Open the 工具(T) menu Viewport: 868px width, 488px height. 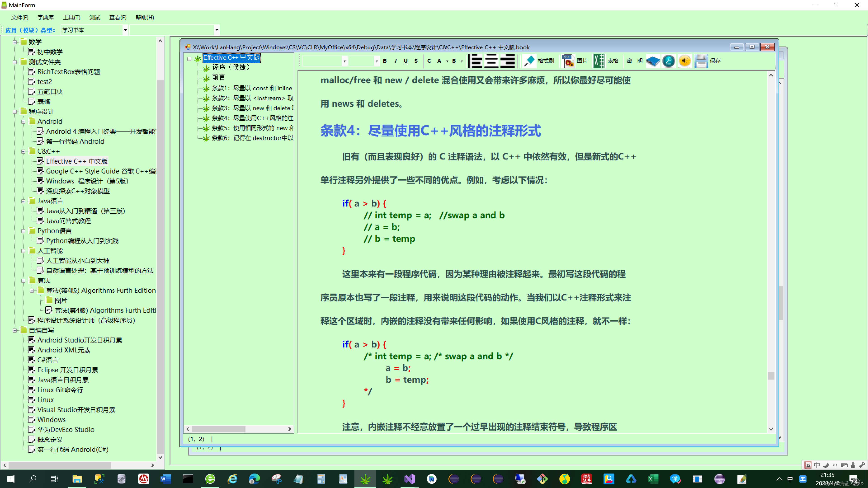click(71, 18)
